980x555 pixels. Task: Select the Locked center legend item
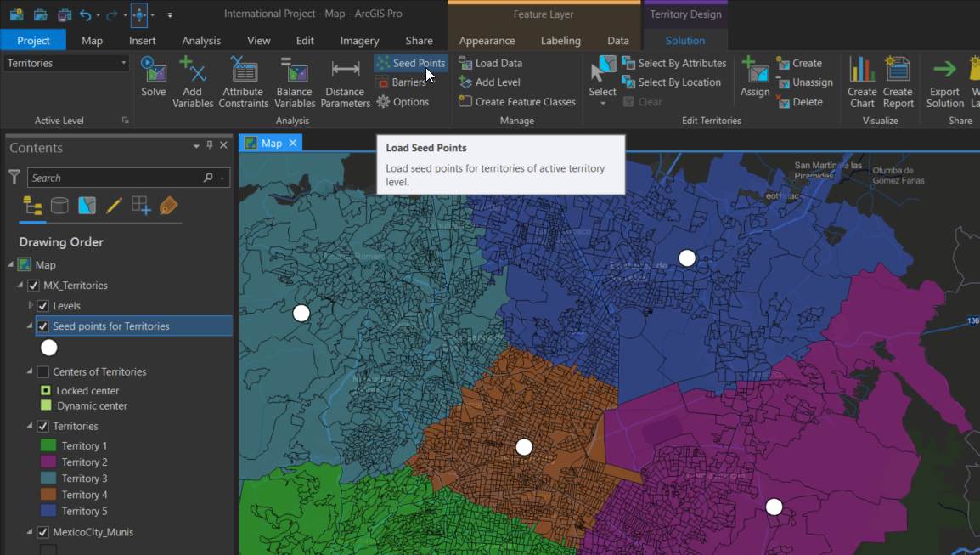79,390
